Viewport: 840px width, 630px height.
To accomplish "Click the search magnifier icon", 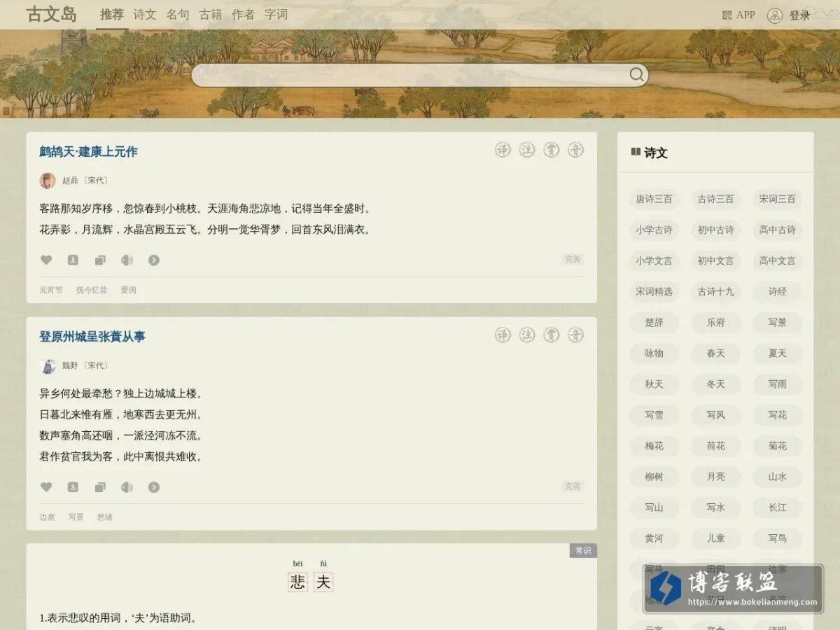I will [636, 75].
